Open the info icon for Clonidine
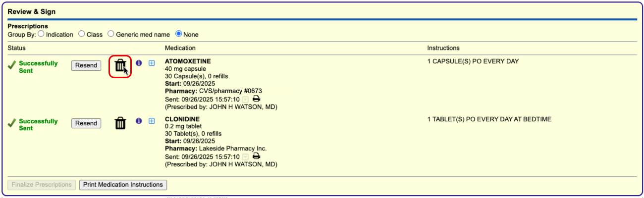Image resolution: width=644 pixels, height=198 pixels. [139, 121]
